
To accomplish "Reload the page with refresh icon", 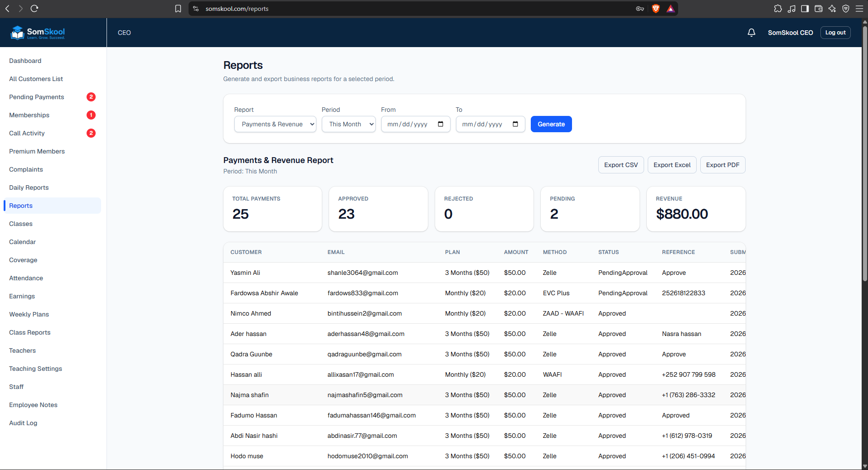I will point(34,9).
